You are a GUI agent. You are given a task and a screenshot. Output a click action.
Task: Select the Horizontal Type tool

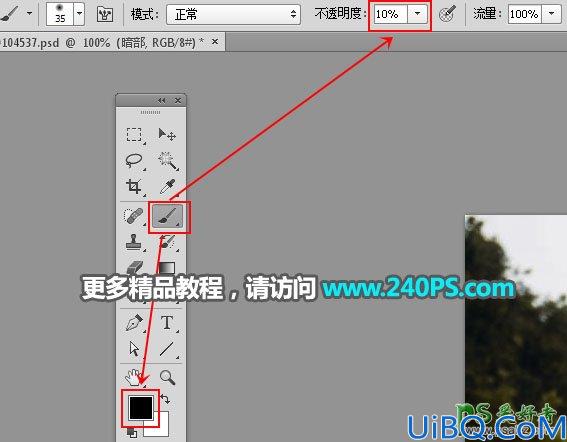click(167, 323)
